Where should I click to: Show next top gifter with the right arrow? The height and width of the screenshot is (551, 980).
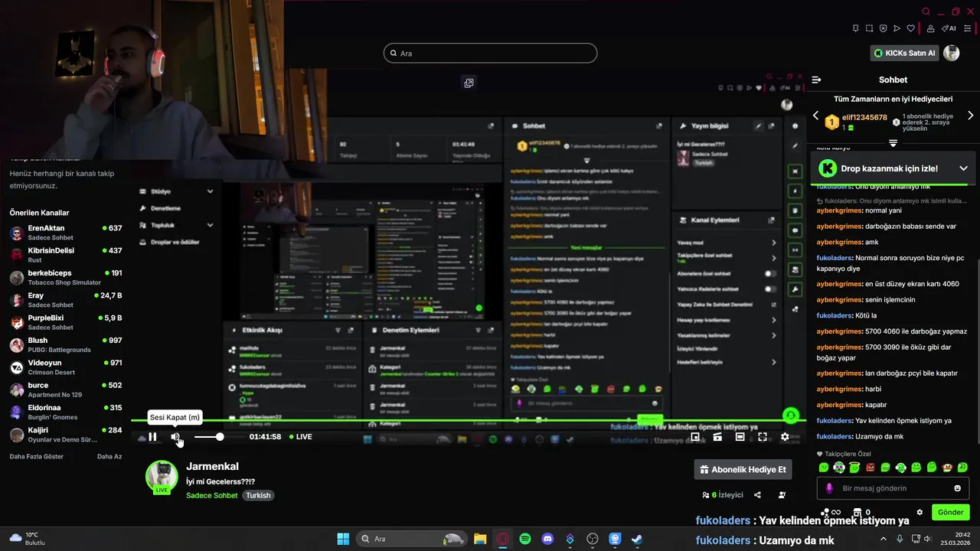tap(971, 116)
